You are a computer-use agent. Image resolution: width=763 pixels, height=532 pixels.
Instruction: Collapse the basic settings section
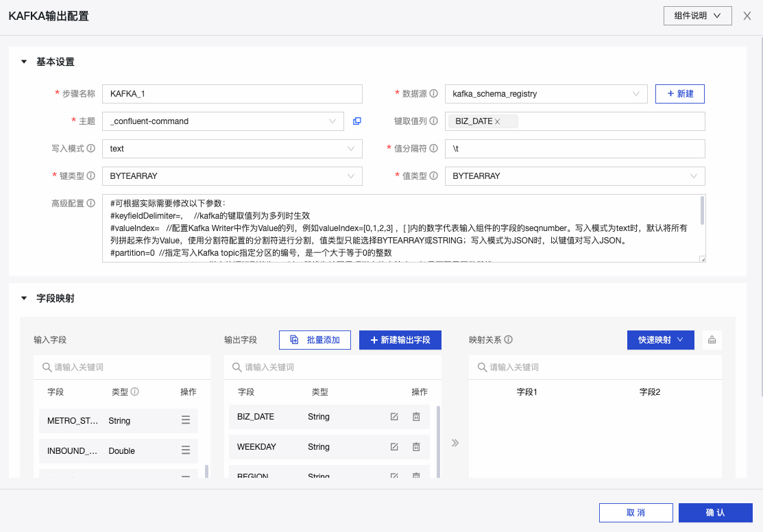pos(24,62)
